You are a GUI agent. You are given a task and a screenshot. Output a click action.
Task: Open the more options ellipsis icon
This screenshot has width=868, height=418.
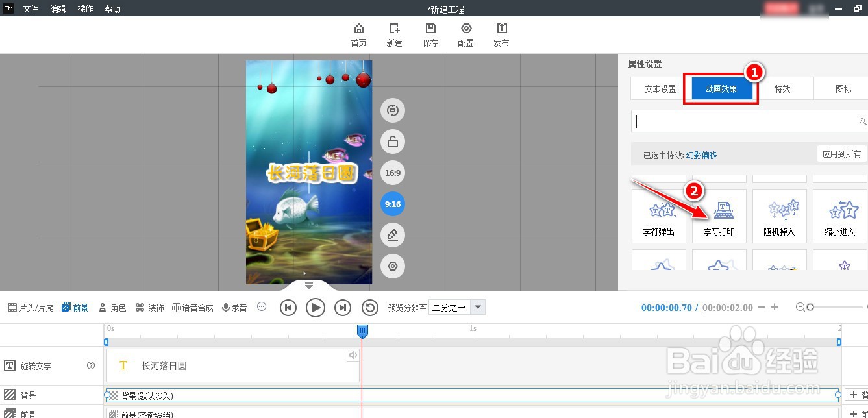point(262,306)
